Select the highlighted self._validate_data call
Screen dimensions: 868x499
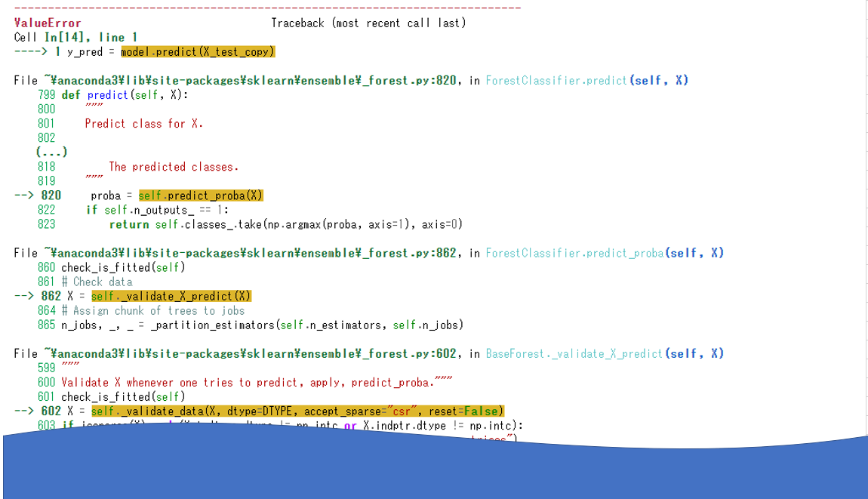tap(297, 411)
